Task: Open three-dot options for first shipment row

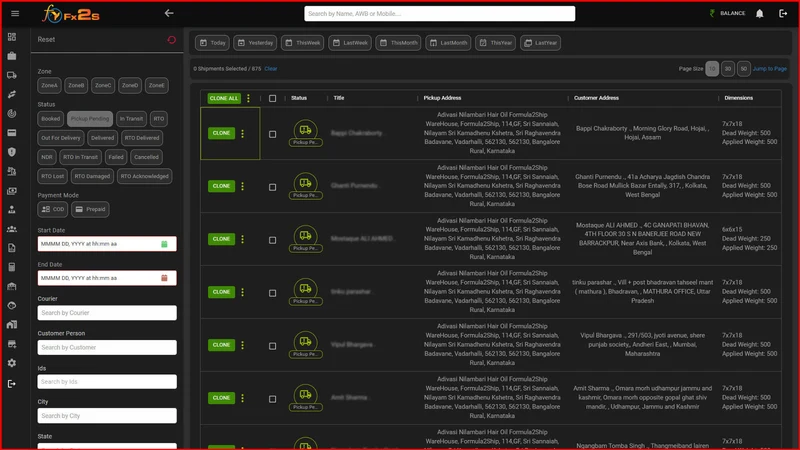Action: tap(242, 133)
